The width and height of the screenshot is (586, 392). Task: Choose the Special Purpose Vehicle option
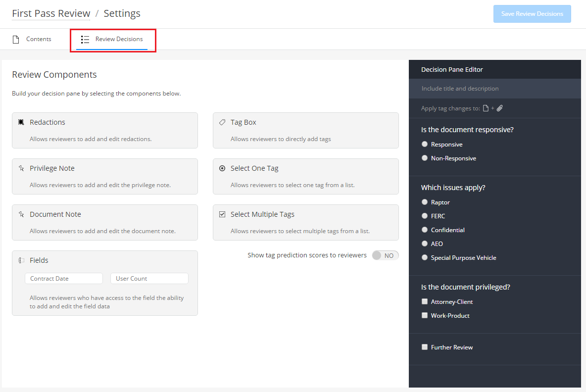point(425,257)
